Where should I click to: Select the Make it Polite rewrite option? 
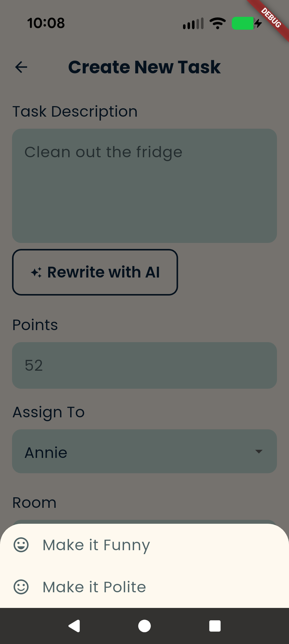[x=94, y=587]
